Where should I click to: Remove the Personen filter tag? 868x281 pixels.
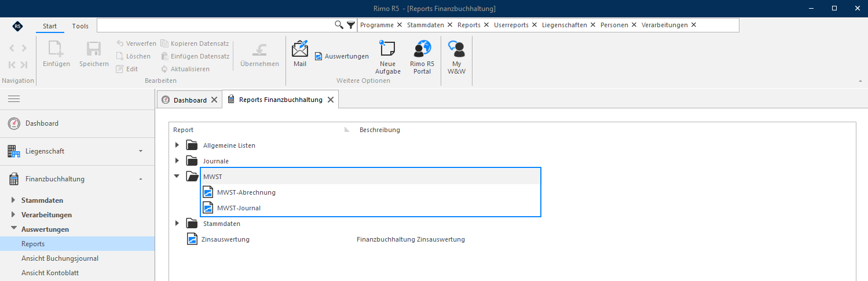(x=634, y=25)
